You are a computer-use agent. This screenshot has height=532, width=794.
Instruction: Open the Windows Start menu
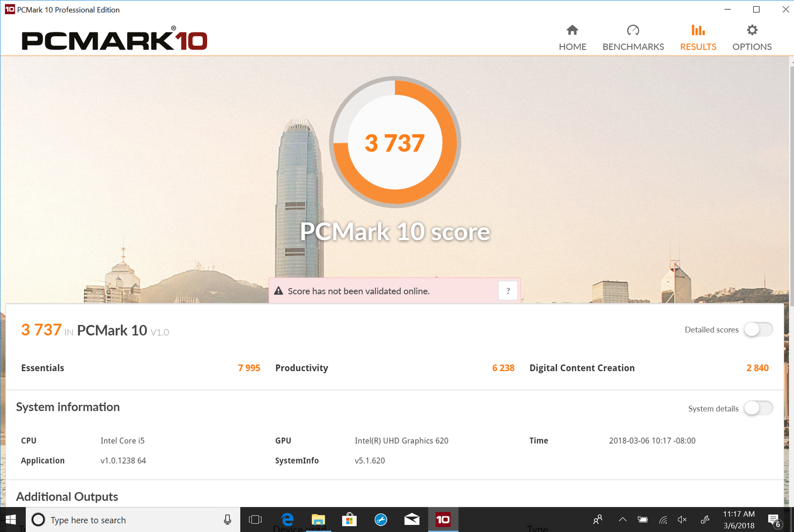(11, 520)
